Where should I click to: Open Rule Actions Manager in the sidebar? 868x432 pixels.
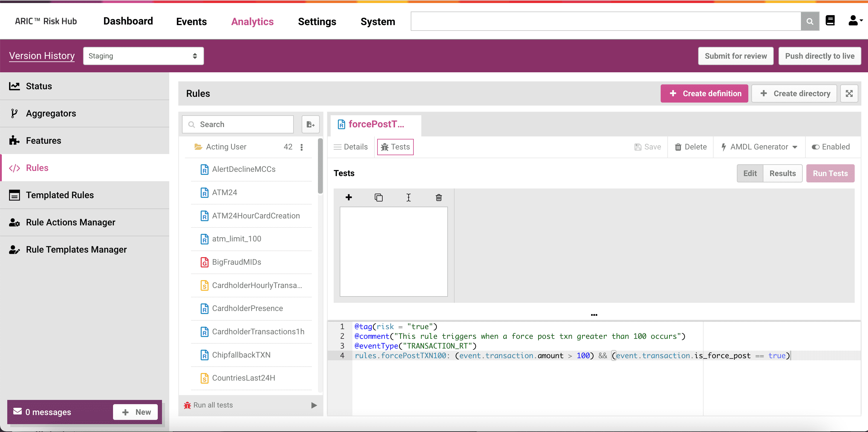[85, 222]
